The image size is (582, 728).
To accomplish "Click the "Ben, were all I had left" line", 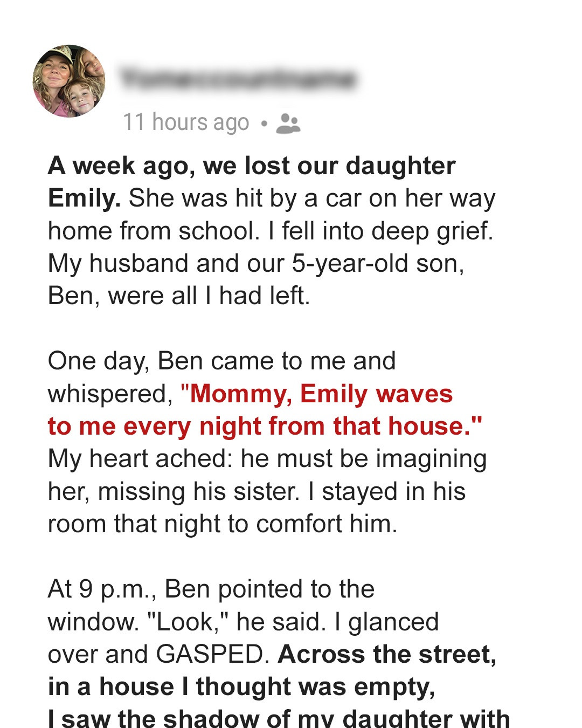I will 179,296.
